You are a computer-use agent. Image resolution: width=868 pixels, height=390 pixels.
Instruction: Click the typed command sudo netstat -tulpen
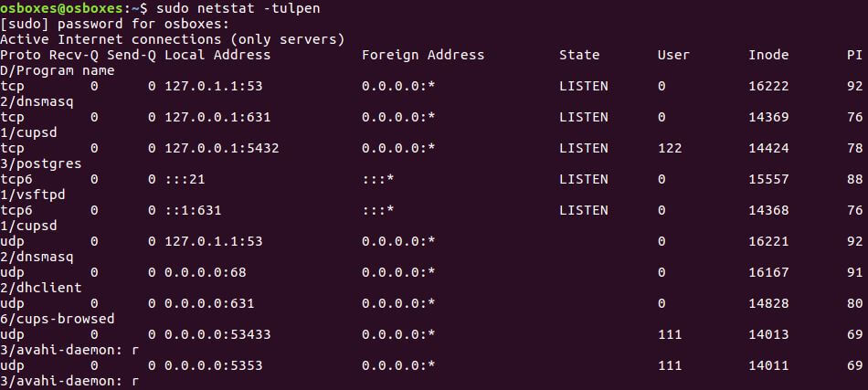pos(241,8)
